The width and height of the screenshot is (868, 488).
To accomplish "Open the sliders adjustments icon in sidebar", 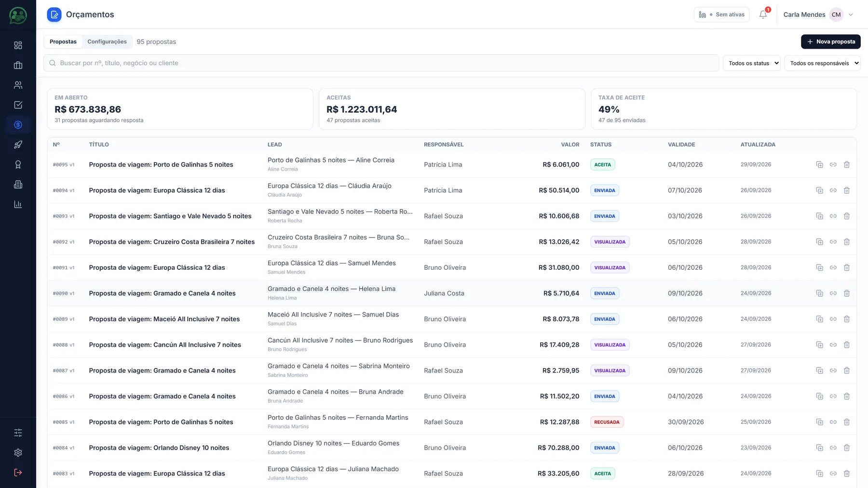I will pos(18,433).
